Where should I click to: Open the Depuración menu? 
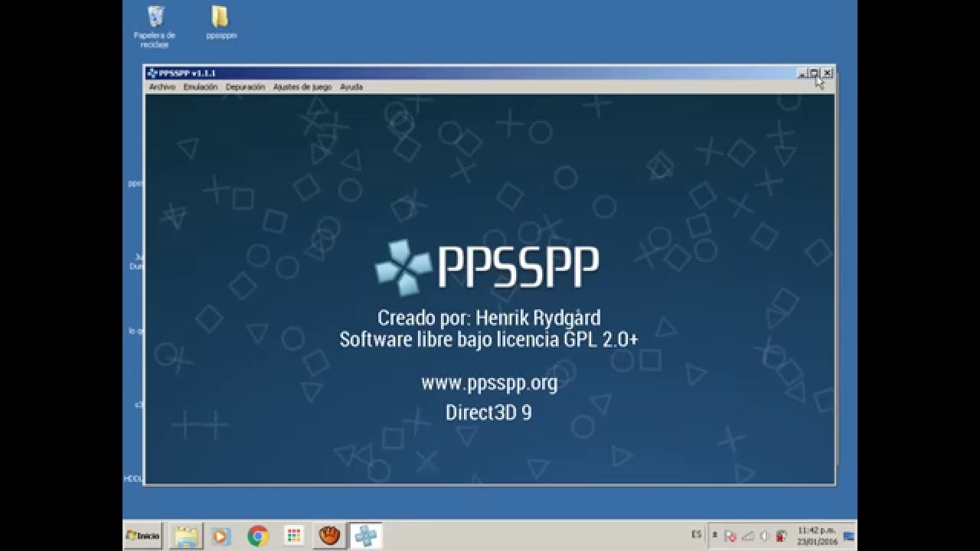(x=245, y=86)
